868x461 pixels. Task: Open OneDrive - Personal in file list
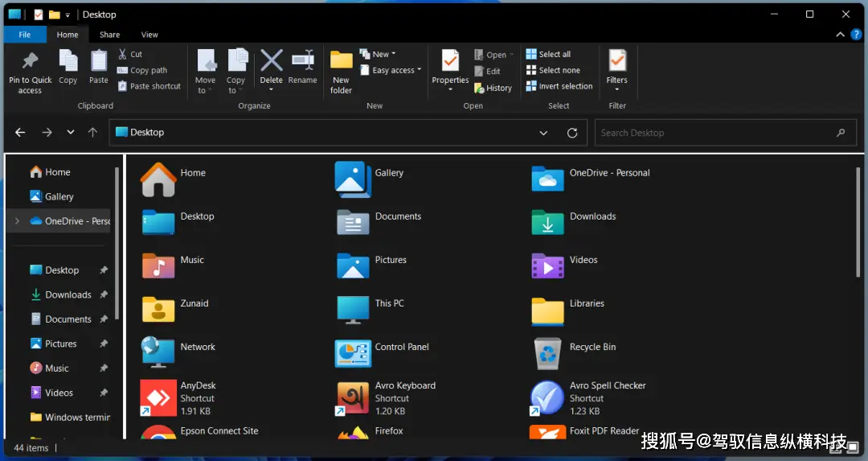point(591,179)
